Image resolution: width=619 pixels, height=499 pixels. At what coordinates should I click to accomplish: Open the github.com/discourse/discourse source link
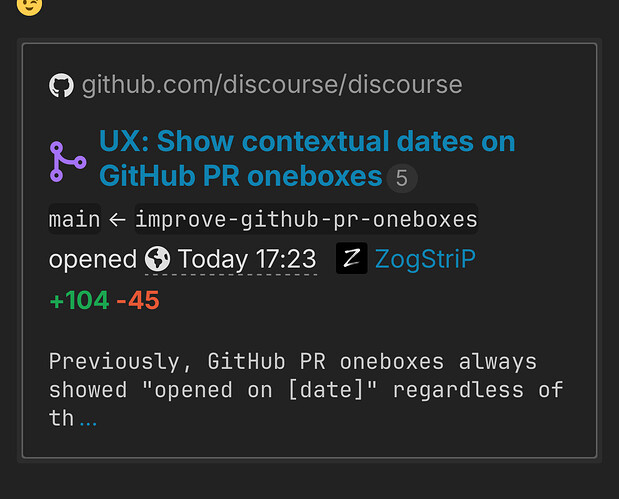pos(272,85)
